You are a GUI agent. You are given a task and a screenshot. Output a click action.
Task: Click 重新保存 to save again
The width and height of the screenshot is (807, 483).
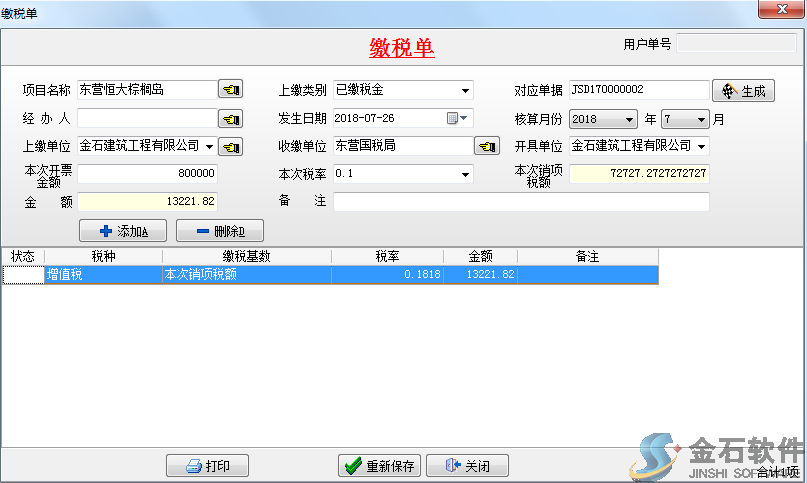(379, 466)
